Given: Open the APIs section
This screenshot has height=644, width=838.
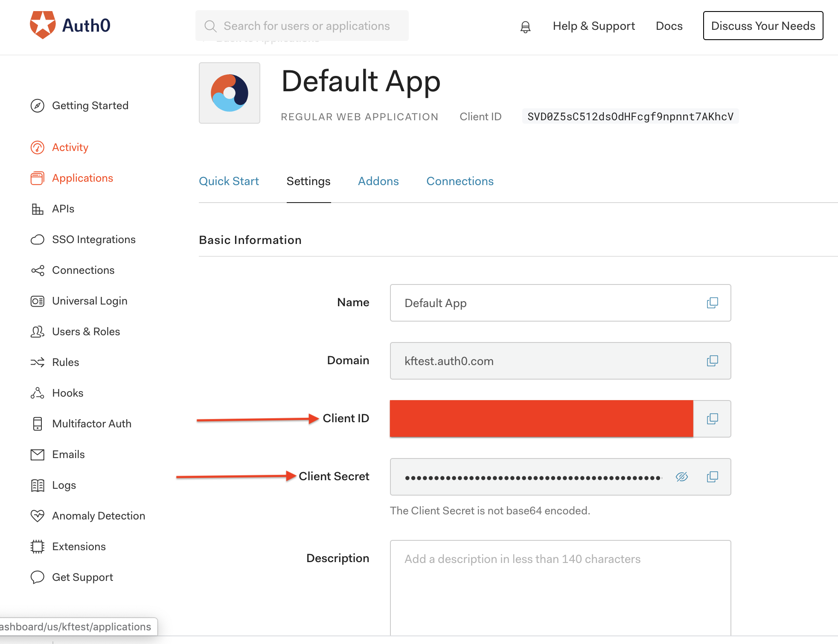Looking at the screenshot, I should point(63,209).
